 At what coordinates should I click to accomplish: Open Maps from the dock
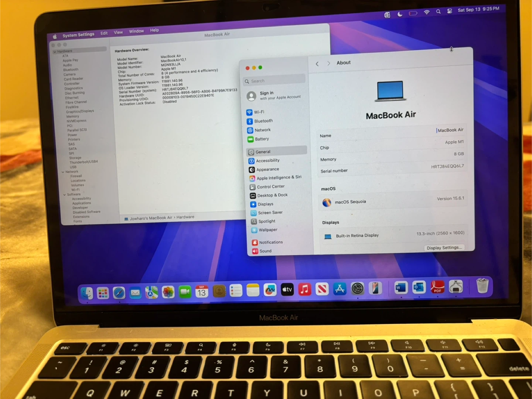tap(151, 293)
